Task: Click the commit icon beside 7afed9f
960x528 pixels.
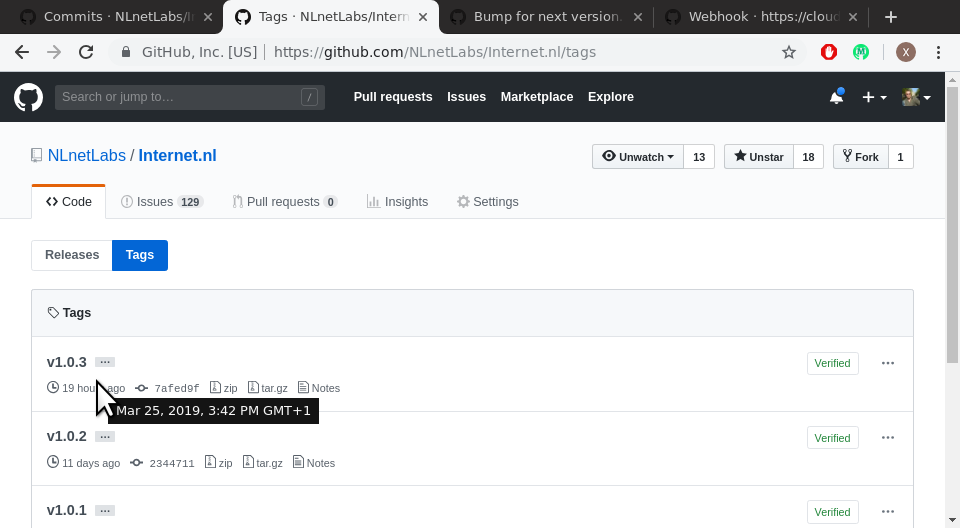Action: 141,388
